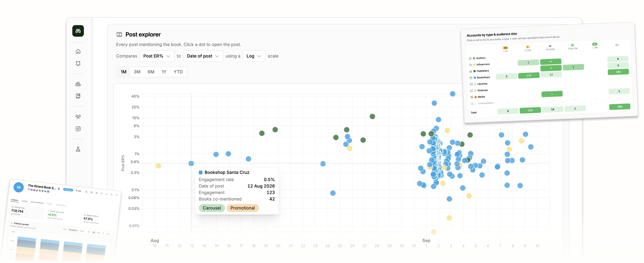This screenshot has width=644, height=263.
Task: Open the Log scale dropdown
Action: [x=254, y=56]
